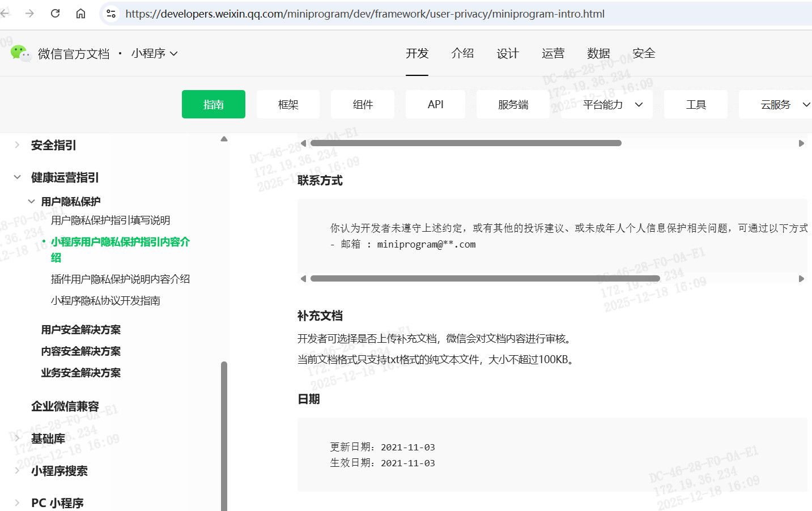Expand the 小程序搜索 sidebar section
Screen dimensions: 812x511
(17, 471)
